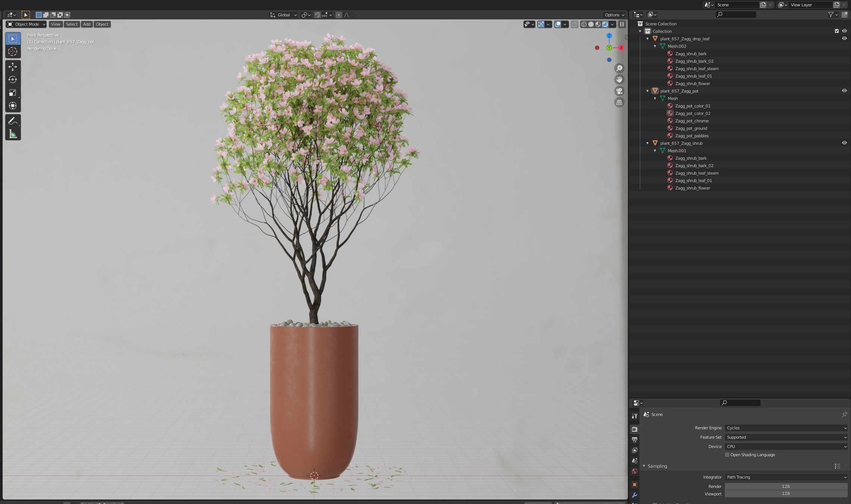
Task: Click the pan view hand icon
Action: pos(619,79)
